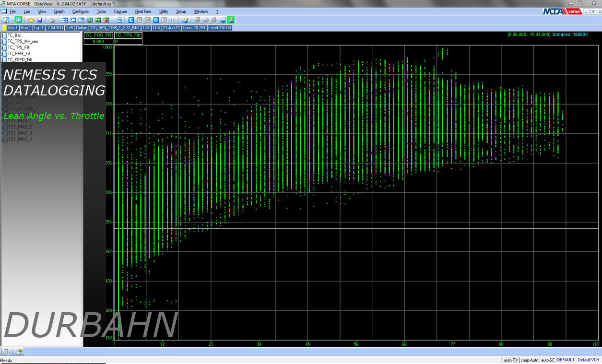The height and width of the screenshot is (364, 602).
Task: Expand the Utility menu
Action: (164, 11)
